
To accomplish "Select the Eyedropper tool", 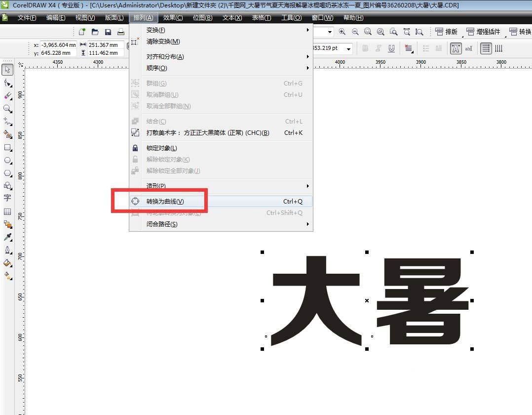I will [7, 236].
